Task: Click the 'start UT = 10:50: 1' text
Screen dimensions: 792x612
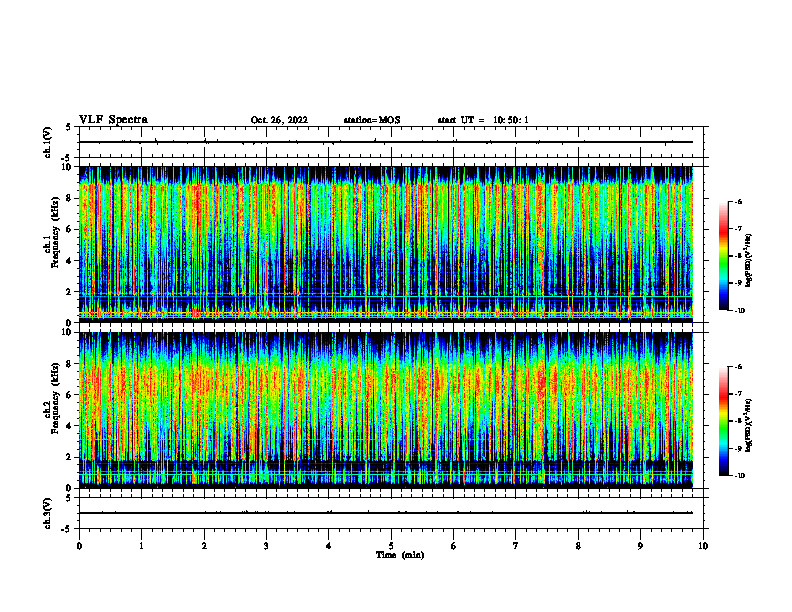Action: 483,120
